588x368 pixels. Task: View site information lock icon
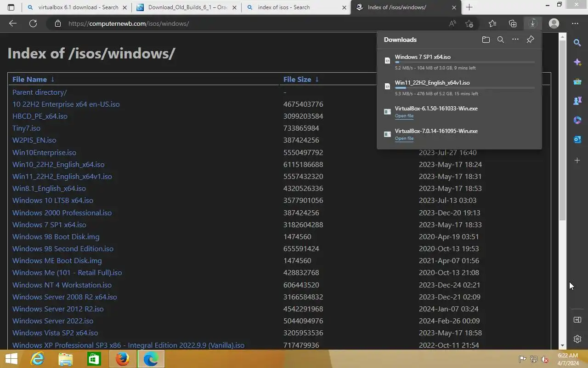pyautogui.click(x=58, y=23)
